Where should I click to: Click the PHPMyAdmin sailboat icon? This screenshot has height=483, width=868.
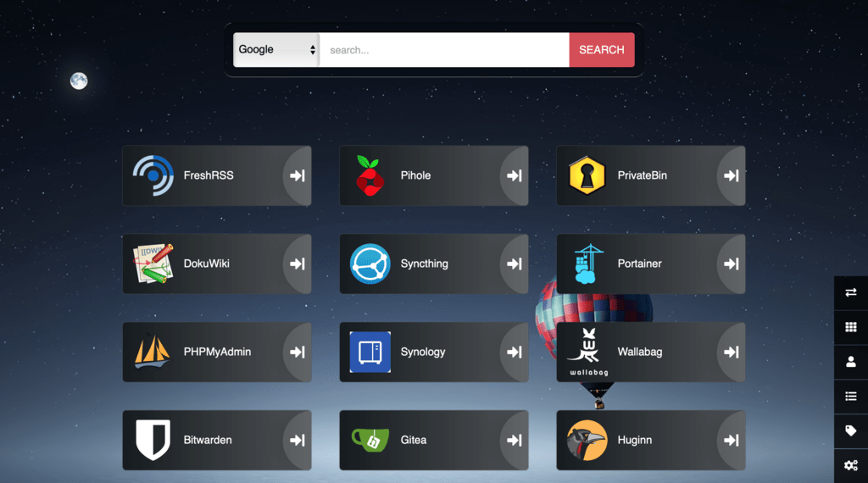[x=153, y=352]
